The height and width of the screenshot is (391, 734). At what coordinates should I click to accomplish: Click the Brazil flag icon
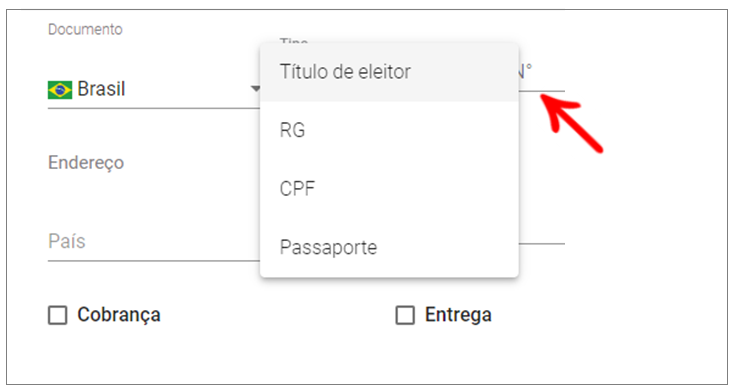click(x=60, y=89)
